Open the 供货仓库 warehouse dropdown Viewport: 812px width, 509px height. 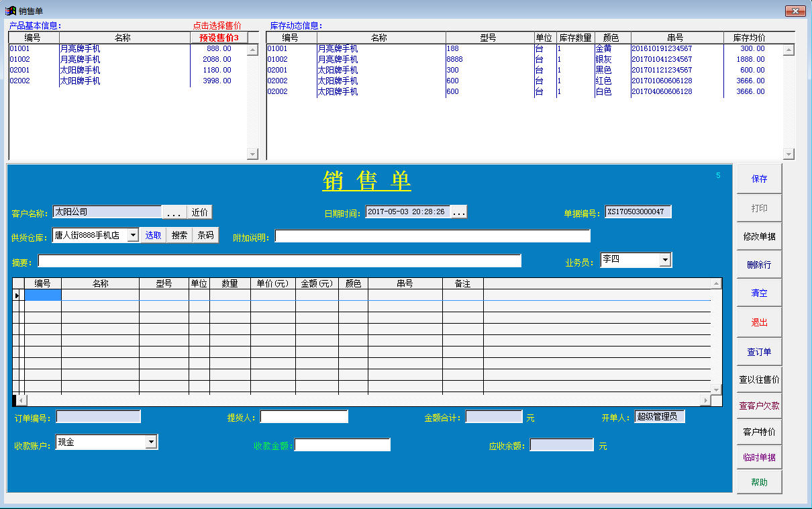click(x=133, y=235)
